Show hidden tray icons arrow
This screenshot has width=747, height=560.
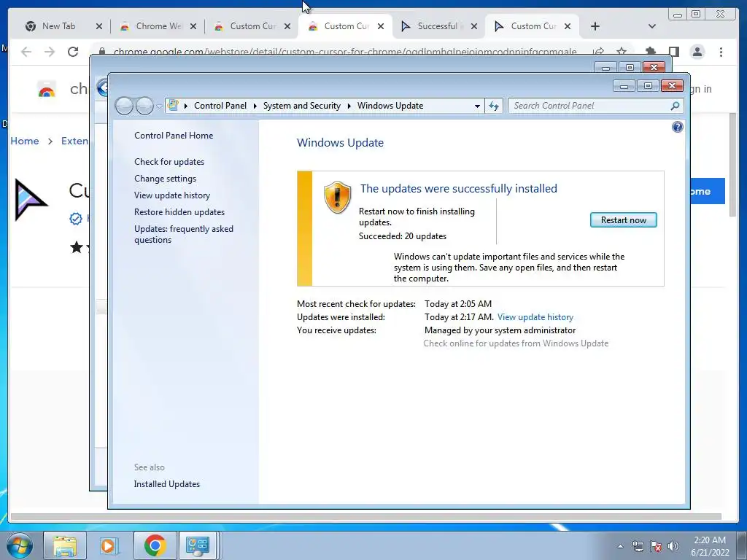point(620,546)
